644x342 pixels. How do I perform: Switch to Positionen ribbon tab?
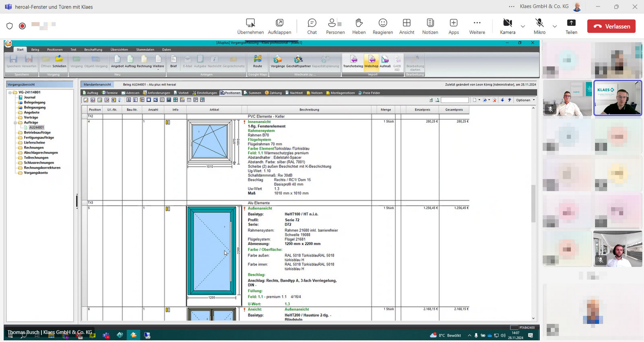pyautogui.click(x=55, y=49)
